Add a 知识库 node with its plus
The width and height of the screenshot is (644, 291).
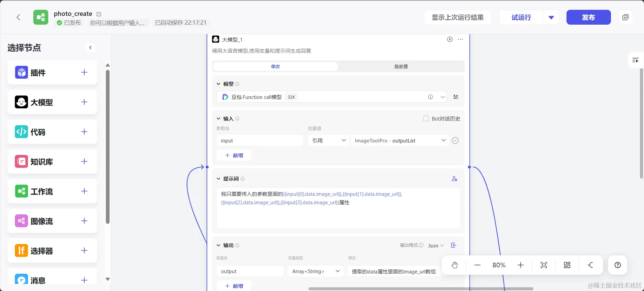84,161
